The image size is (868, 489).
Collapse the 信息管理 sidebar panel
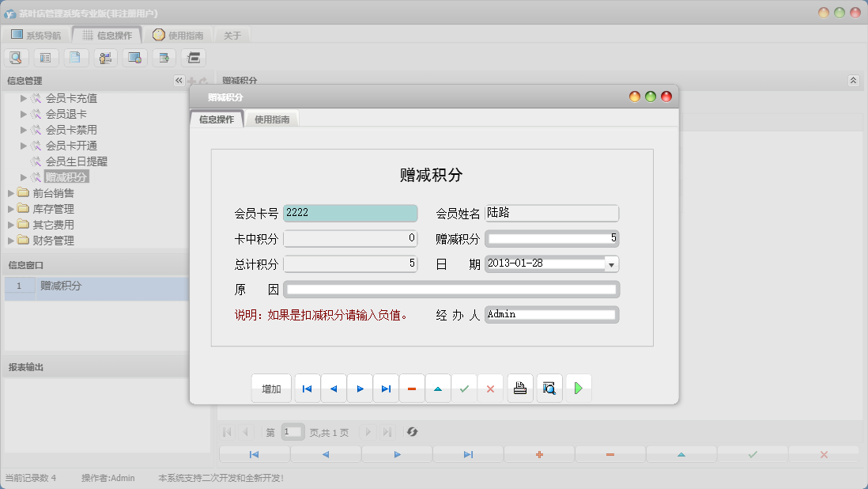(x=179, y=80)
